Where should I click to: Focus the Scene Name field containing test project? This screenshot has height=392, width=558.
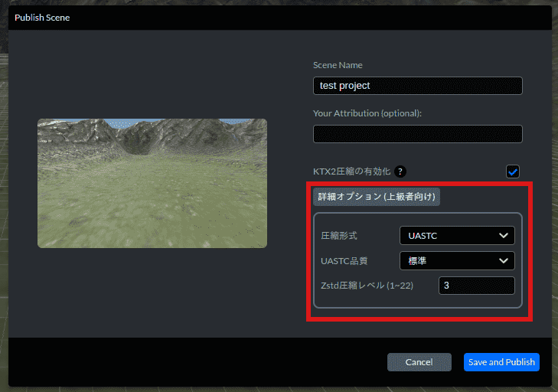click(x=417, y=86)
